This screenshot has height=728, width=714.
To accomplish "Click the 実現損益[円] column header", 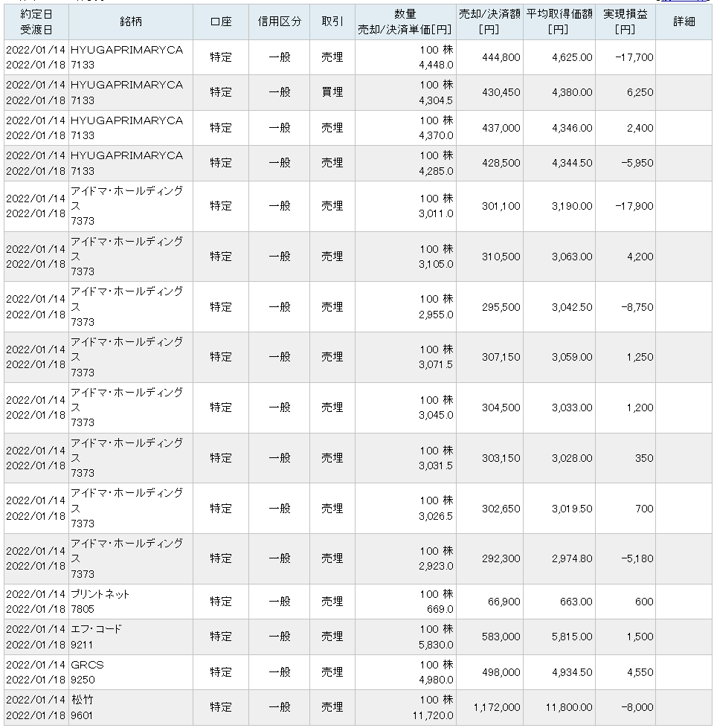I will pos(625,22).
